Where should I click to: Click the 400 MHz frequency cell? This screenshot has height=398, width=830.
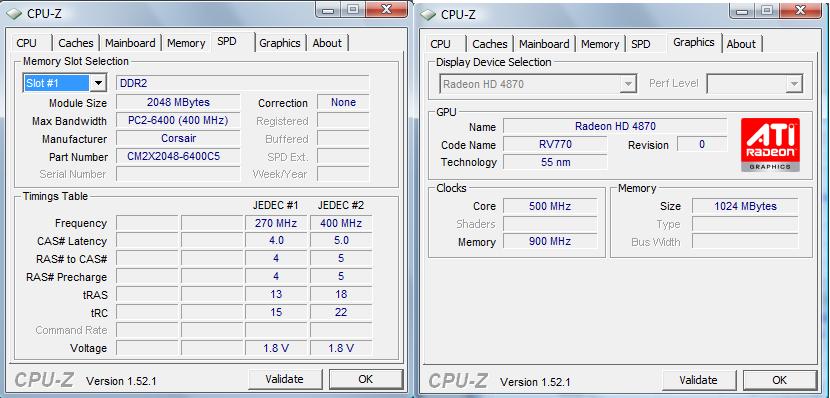click(x=341, y=223)
